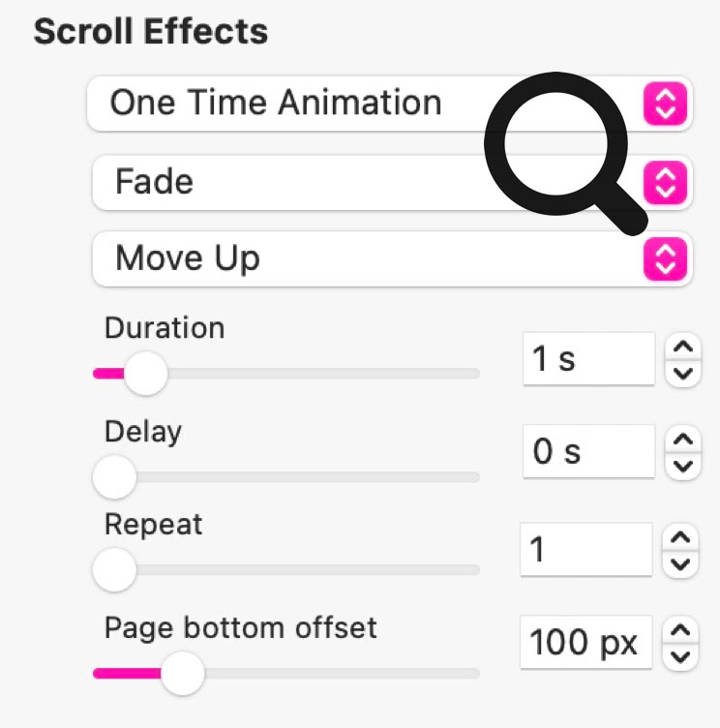Increase Delay with the up stepper arrow
The width and height of the screenshot is (720, 728).
pos(683,440)
